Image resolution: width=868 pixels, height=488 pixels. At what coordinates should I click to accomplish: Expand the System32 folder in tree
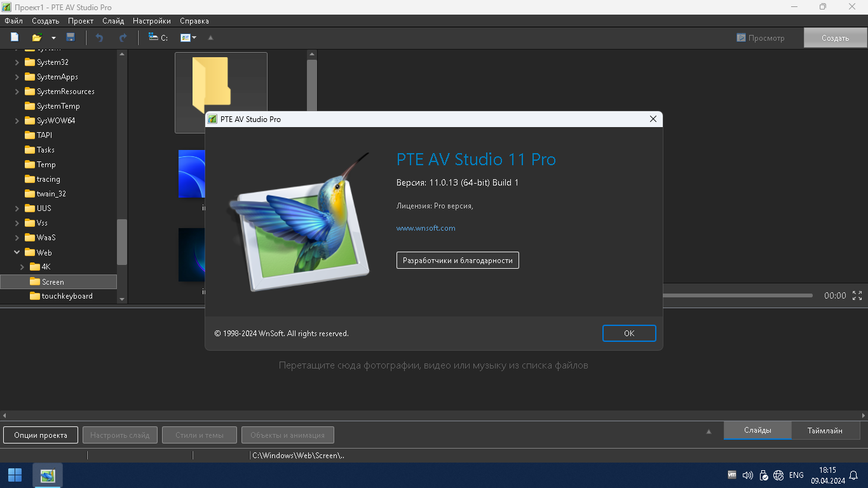click(x=17, y=62)
